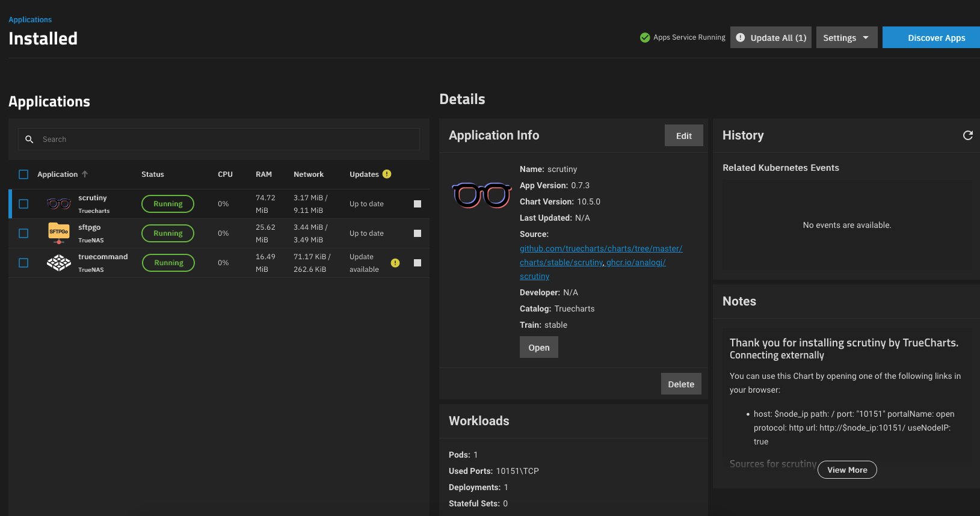Edit the scrutiny application
The width and height of the screenshot is (980, 516).
coord(684,136)
